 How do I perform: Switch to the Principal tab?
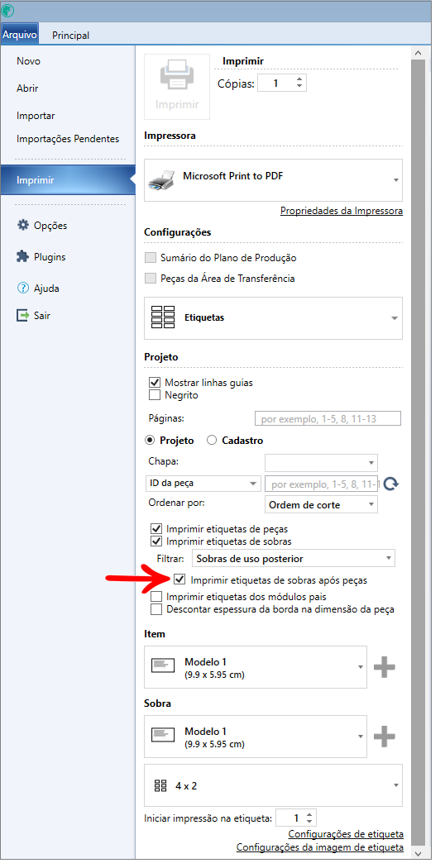click(x=70, y=35)
